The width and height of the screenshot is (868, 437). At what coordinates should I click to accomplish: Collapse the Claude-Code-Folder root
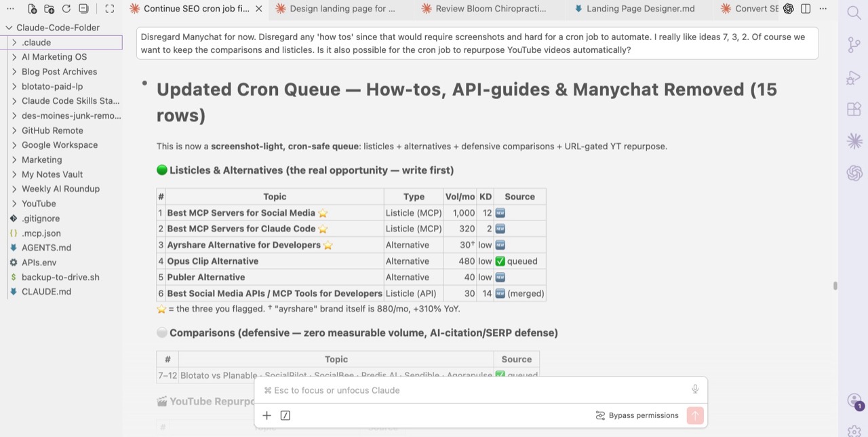click(9, 28)
